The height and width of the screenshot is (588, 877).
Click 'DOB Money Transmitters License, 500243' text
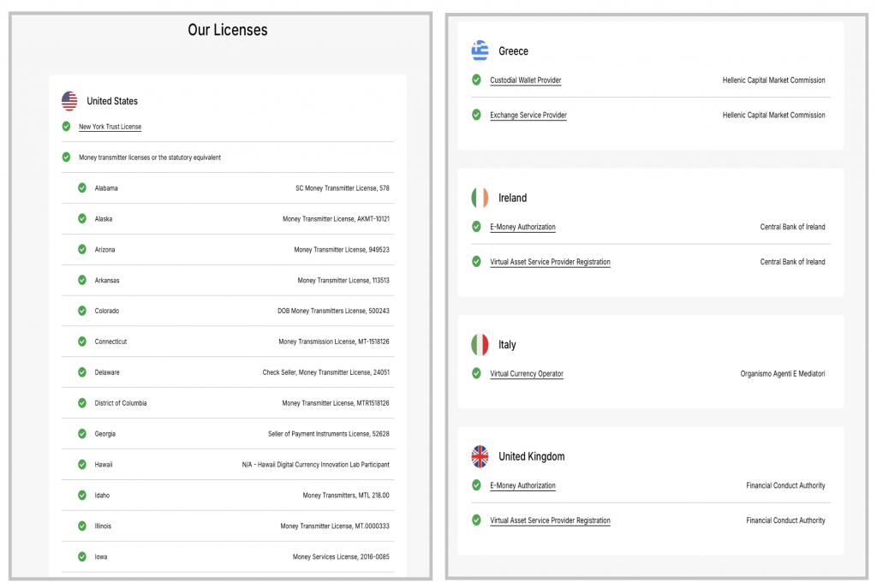coord(333,311)
